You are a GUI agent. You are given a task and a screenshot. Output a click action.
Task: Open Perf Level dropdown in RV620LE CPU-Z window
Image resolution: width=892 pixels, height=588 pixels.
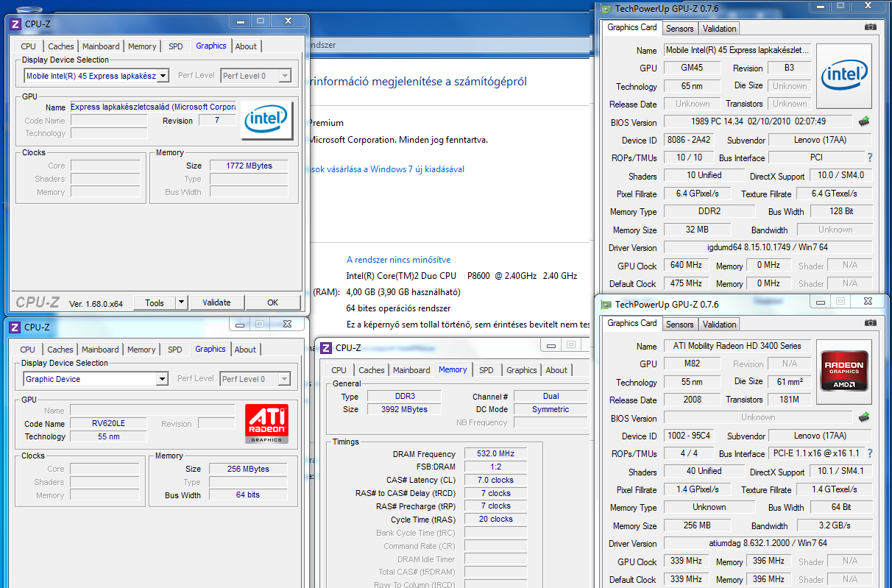(x=284, y=379)
